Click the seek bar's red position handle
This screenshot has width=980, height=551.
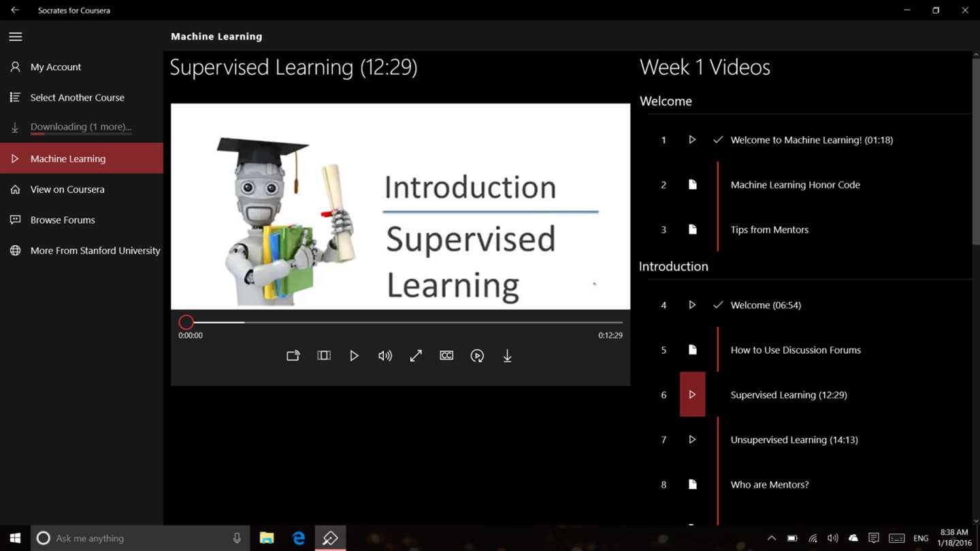click(186, 322)
